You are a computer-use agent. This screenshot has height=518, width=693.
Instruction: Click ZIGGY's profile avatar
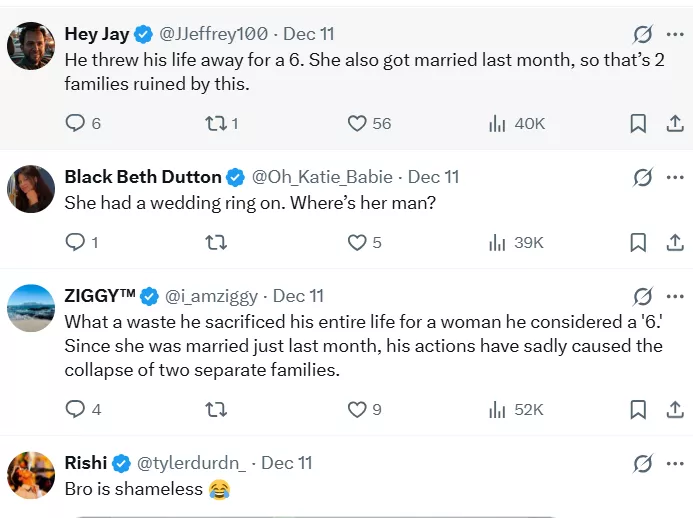(x=31, y=308)
